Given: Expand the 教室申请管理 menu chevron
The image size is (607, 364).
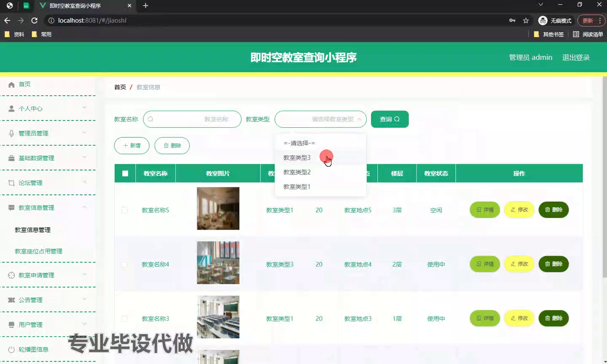Looking at the screenshot, I should click(x=84, y=274).
